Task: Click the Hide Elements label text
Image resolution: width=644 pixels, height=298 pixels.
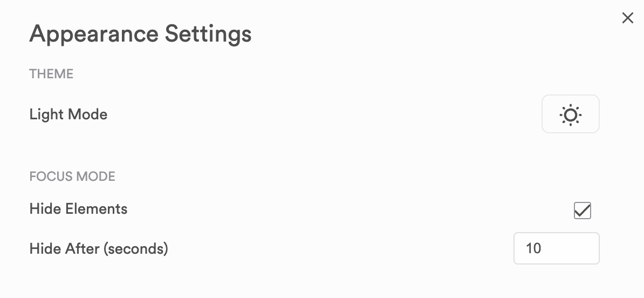Action: tap(79, 209)
